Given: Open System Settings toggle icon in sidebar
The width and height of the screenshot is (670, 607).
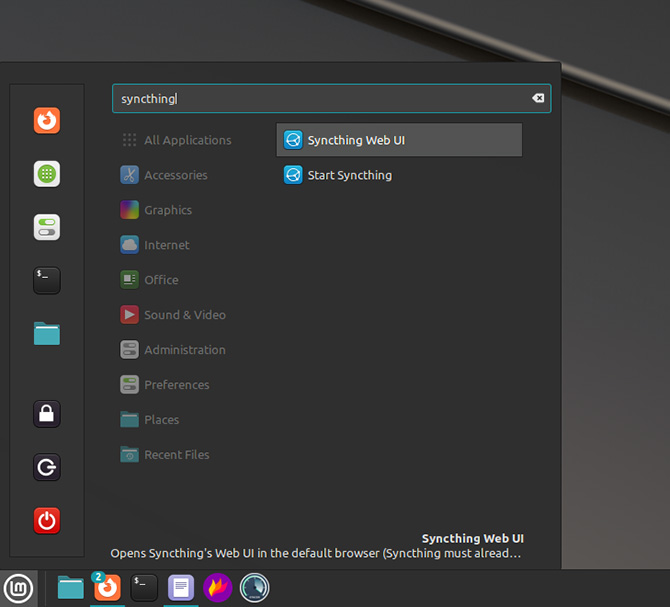Looking at the screenshot, I should coord(47,227).
